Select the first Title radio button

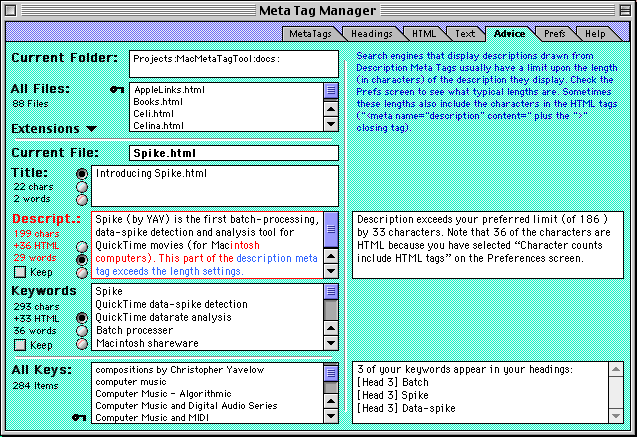82,174
